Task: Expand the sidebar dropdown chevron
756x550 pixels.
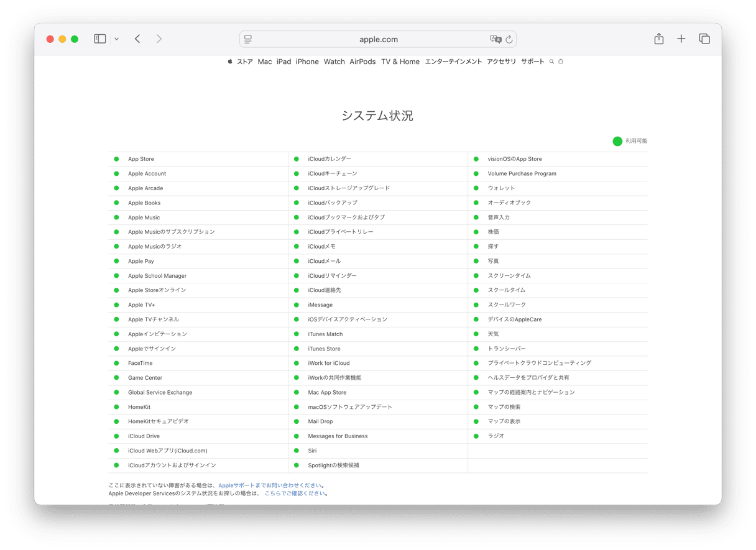Action: [116, 39]
